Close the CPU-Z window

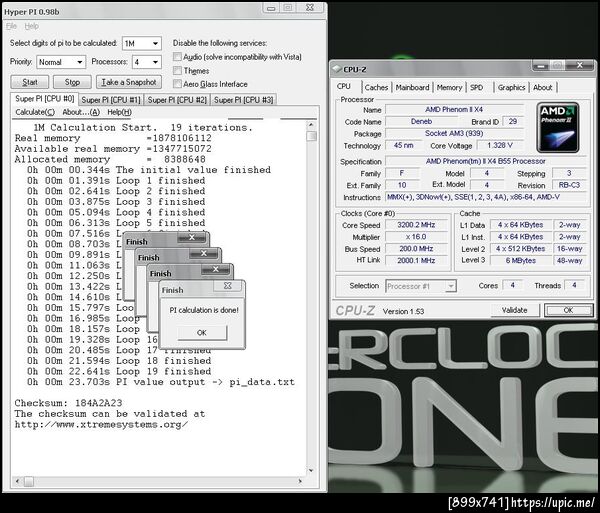coord(580,65)
